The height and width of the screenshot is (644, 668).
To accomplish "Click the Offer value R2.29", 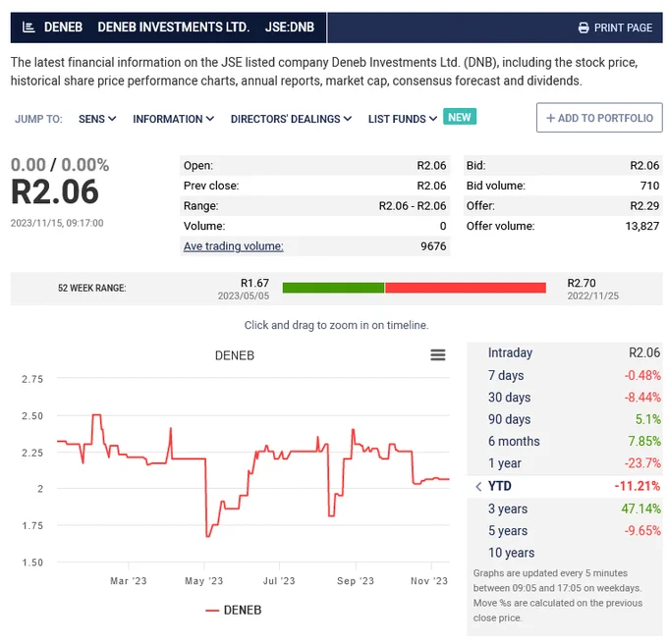I will pos(644,206).
